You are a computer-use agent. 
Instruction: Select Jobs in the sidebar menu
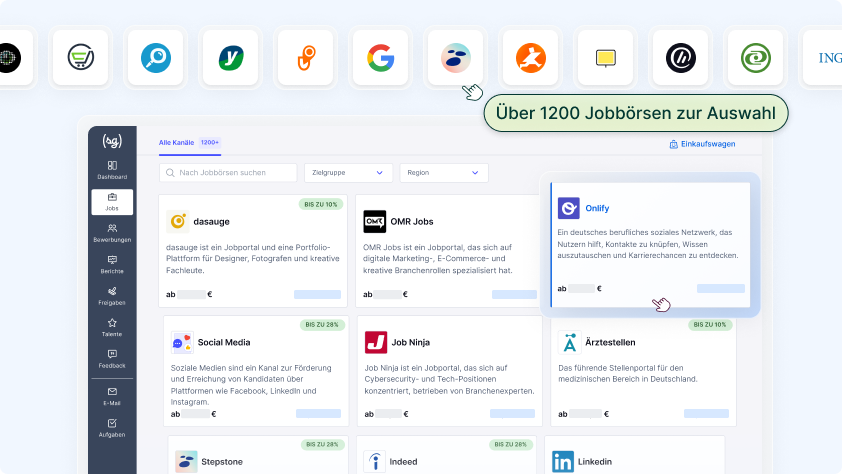(x=112, y=202)
